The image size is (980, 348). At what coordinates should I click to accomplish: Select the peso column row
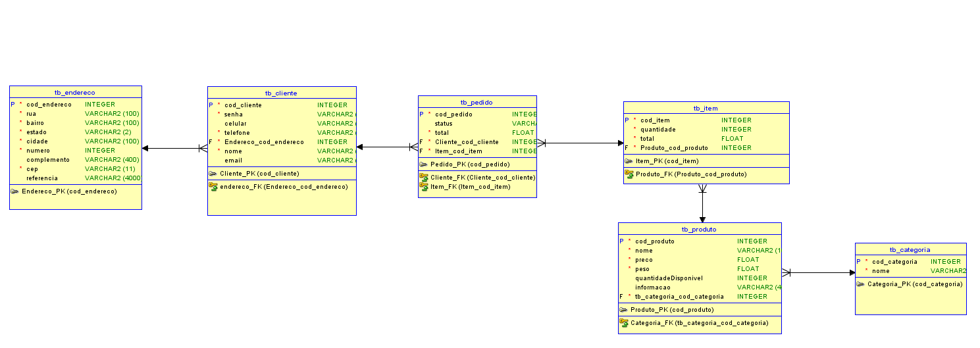click(x=700, y=268)
